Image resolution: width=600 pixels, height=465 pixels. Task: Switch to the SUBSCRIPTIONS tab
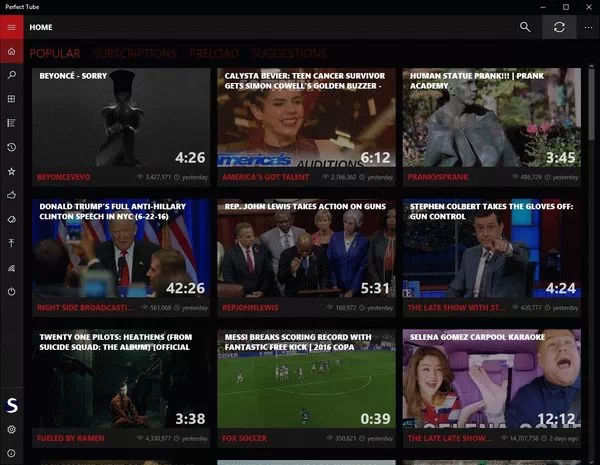click(134, 53)
